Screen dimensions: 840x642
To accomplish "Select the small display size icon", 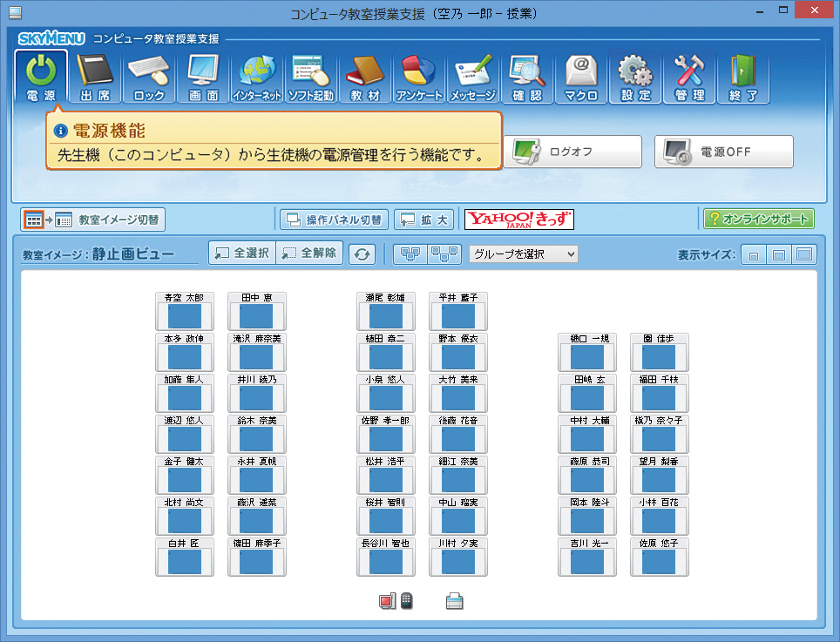I will click(754, 255).
